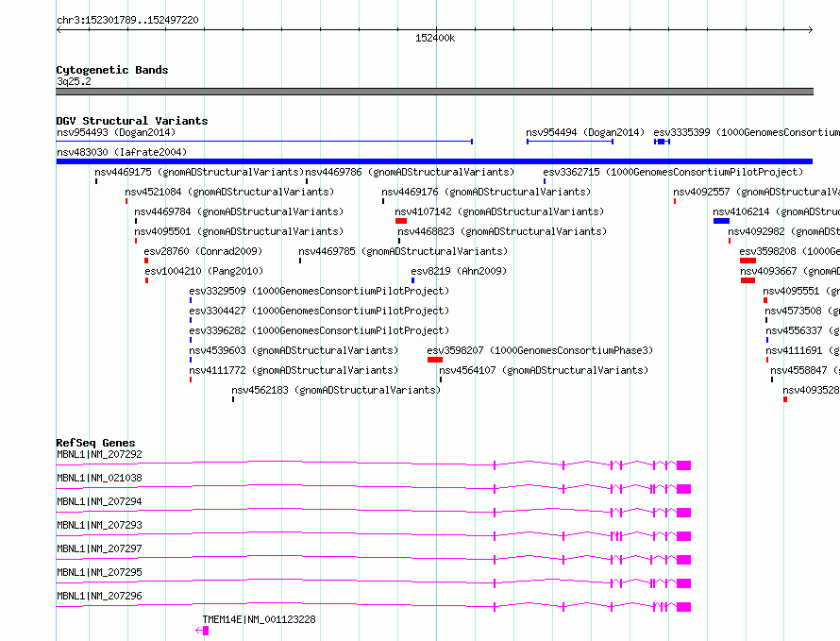
Task: Open variant nsv954494 (Dogan2014)
Action: 585,132
